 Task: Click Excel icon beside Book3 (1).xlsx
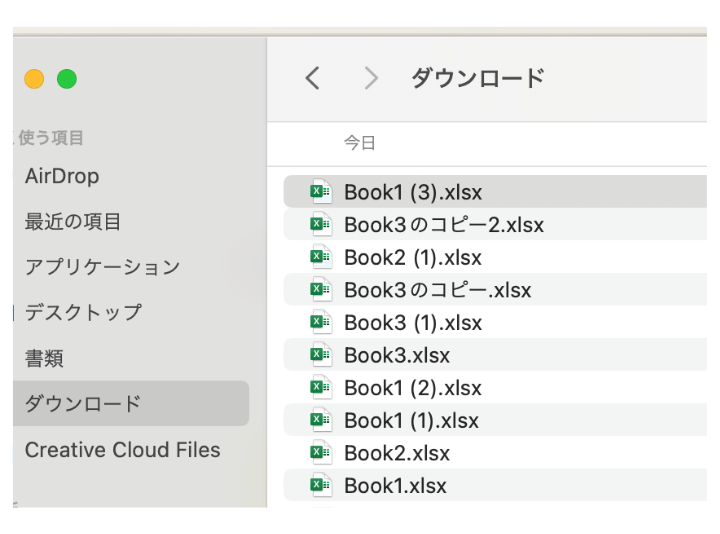pyautogui.click(x=320, y=322)
